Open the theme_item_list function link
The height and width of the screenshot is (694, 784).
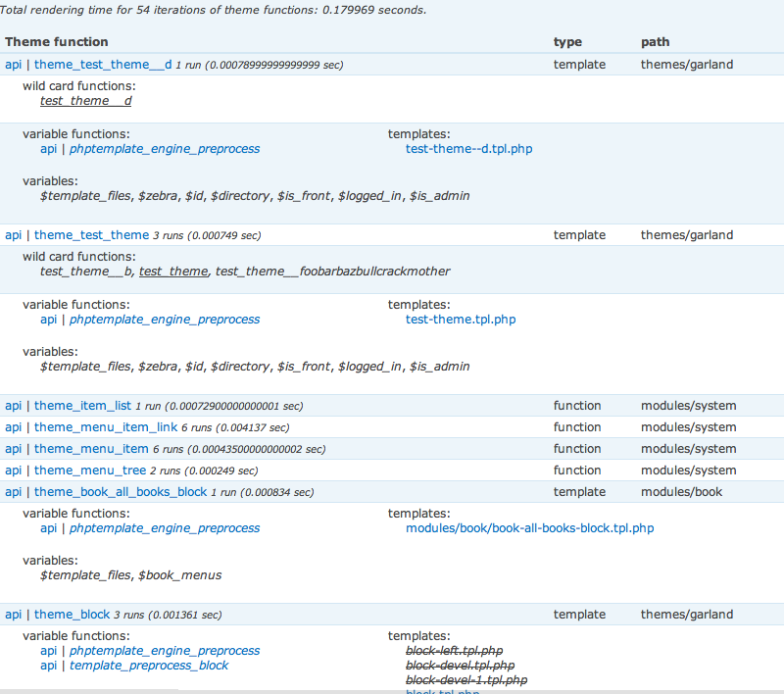[82, 406]
